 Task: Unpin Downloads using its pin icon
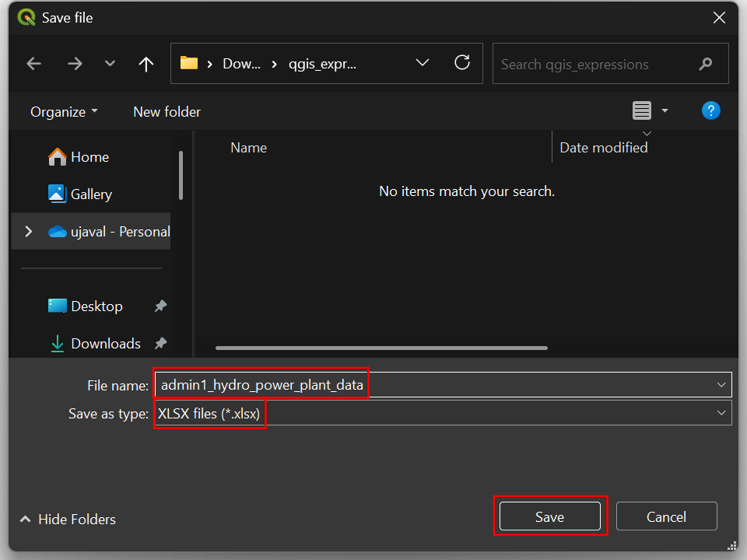160,343
